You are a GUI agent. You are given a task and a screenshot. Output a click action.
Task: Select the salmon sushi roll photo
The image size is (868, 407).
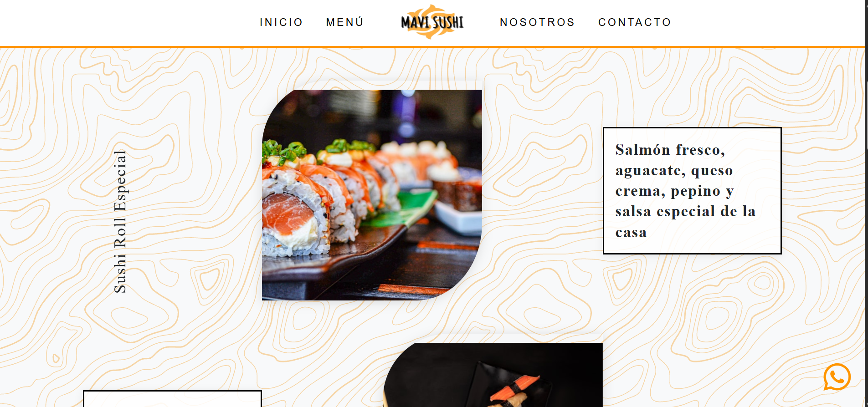pos(372,195)
